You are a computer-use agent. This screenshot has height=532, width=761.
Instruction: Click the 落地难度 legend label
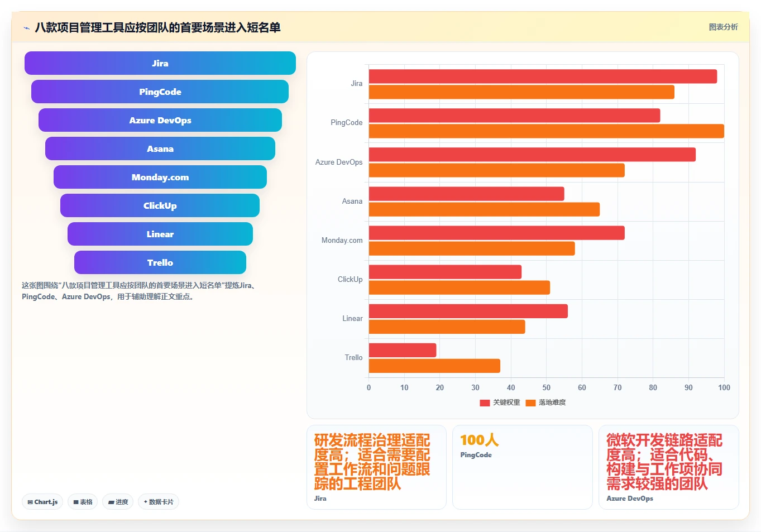coord(552,402)
